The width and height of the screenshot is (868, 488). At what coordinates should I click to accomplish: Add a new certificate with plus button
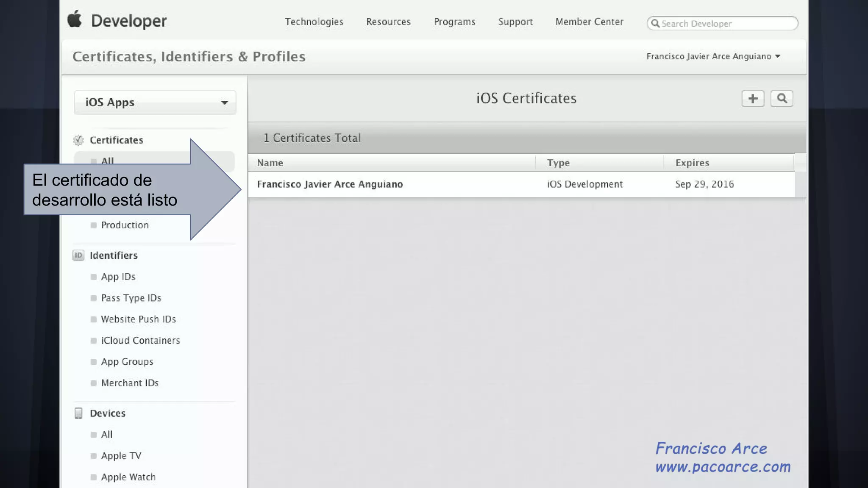[x=753, y=99]
